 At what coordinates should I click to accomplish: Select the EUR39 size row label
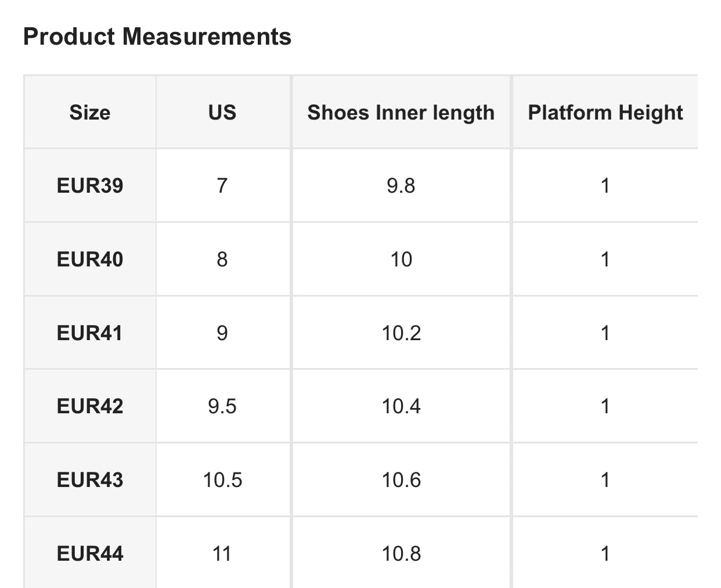(x=90, y=186)
